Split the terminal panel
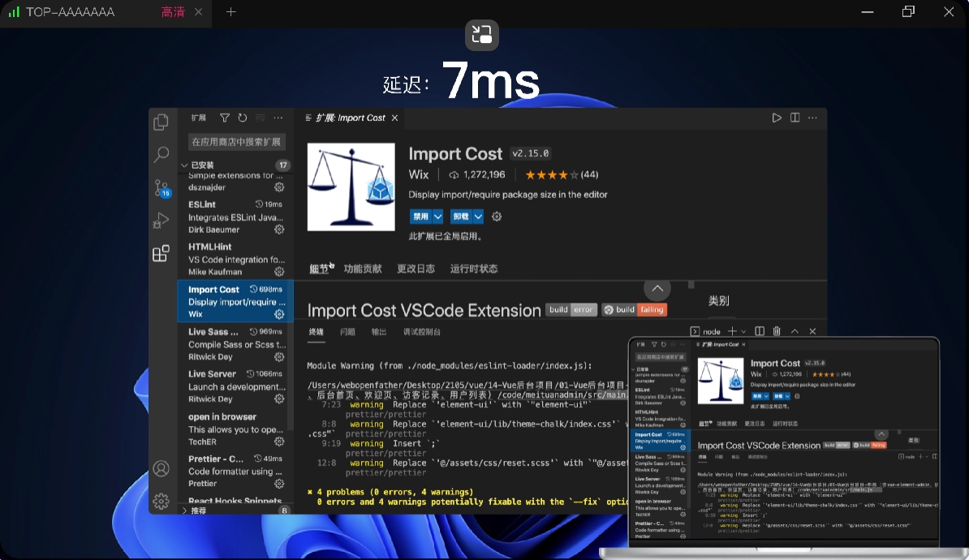 [x=760, y=331]
